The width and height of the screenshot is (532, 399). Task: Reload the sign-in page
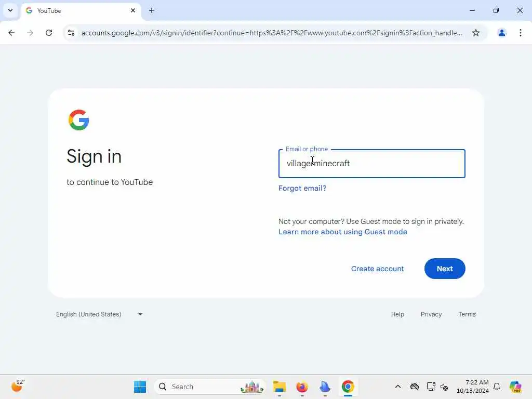coord(49,33)
